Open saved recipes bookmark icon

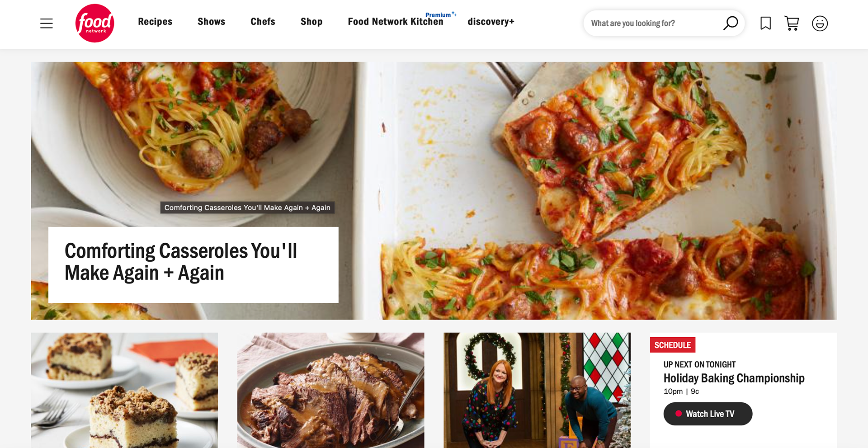765,23
